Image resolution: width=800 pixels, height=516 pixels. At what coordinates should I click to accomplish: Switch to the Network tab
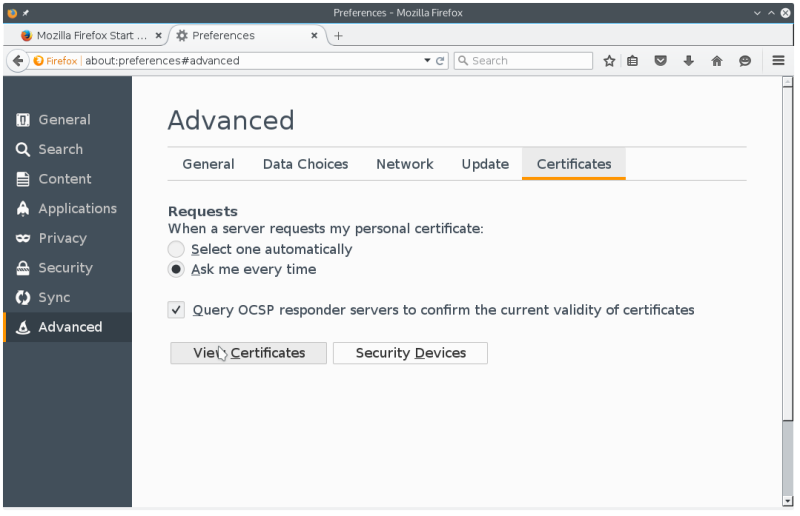click(404, 164)
